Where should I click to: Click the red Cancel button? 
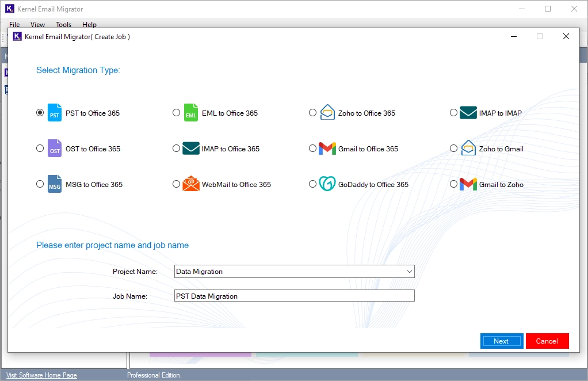(x=547, y=341)
